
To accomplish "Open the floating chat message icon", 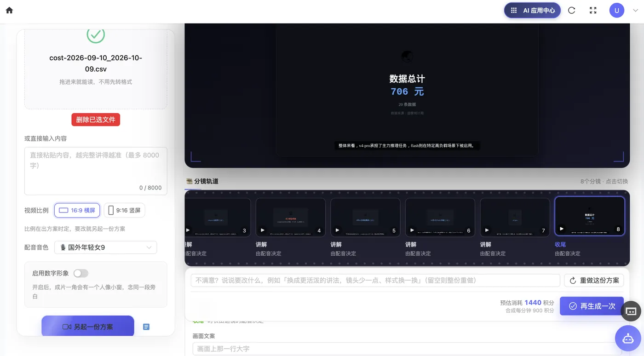I will point(631,311).
